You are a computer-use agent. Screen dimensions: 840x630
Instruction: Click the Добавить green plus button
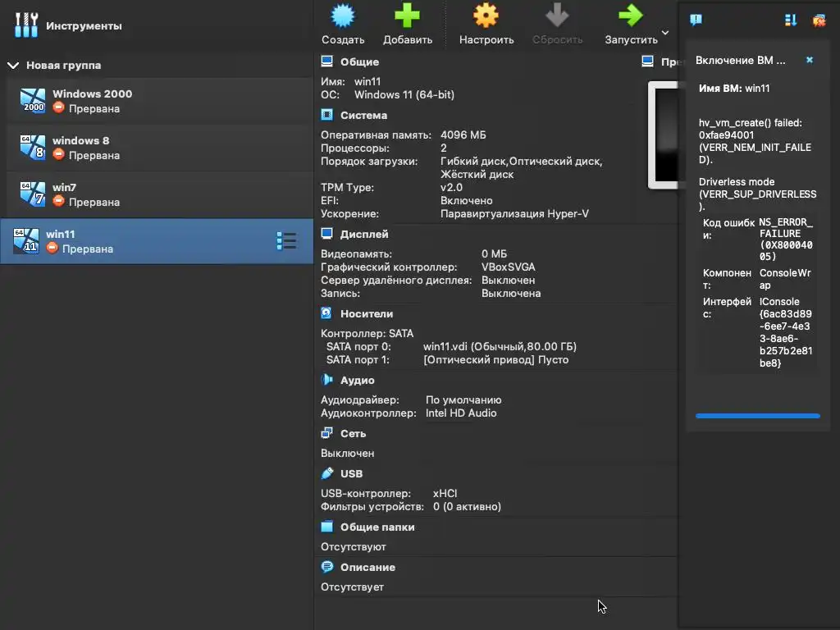pos(408,25)
